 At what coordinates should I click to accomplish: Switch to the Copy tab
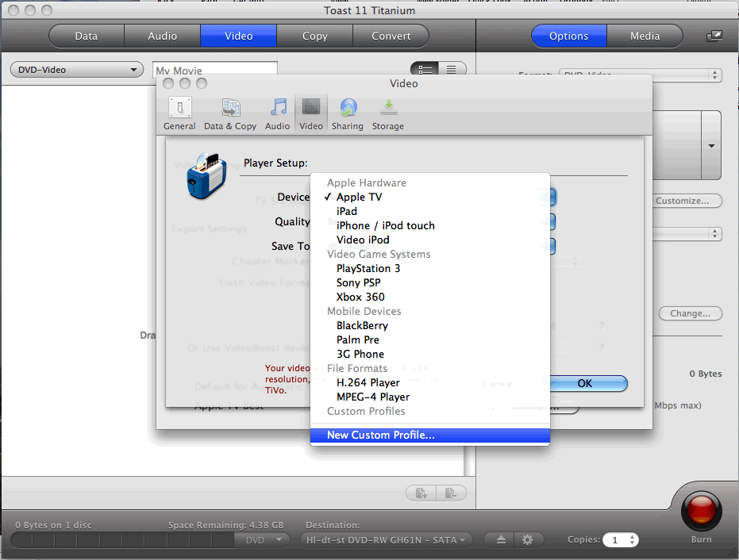pos(315,36)
